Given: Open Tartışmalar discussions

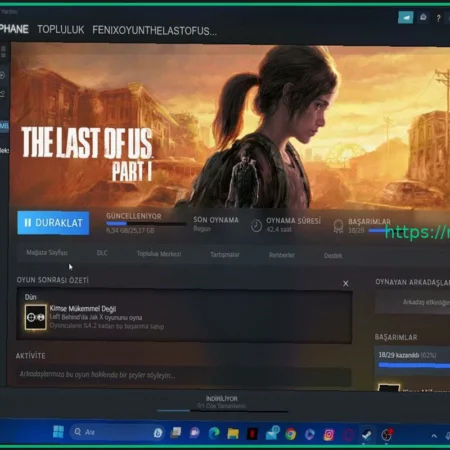Looking at the screenshot, I should [225, 255].
